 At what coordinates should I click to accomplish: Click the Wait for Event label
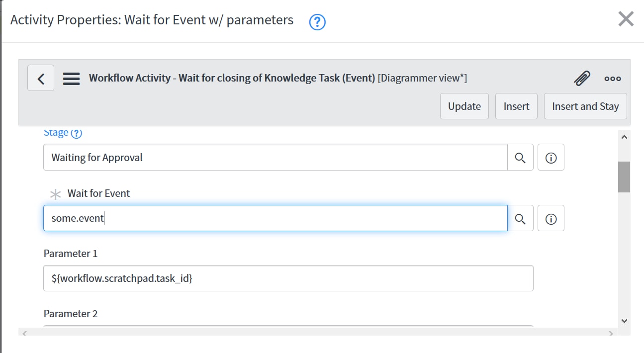(x=98, y=193)
